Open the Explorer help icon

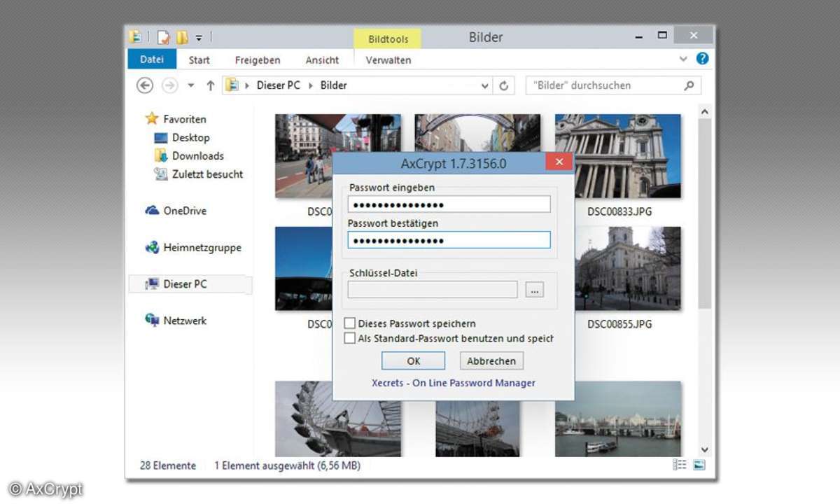702,59
